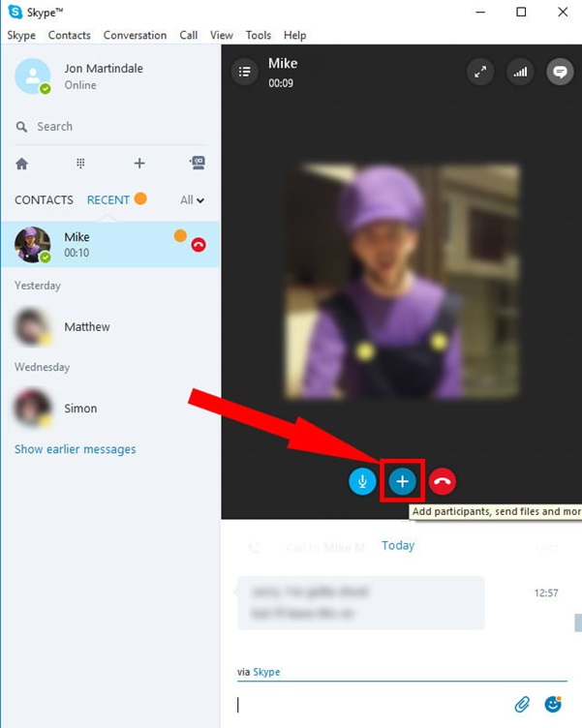The image size is (582, 728).
Task: Hang up the call with the red button
Action: pos(442,481)
